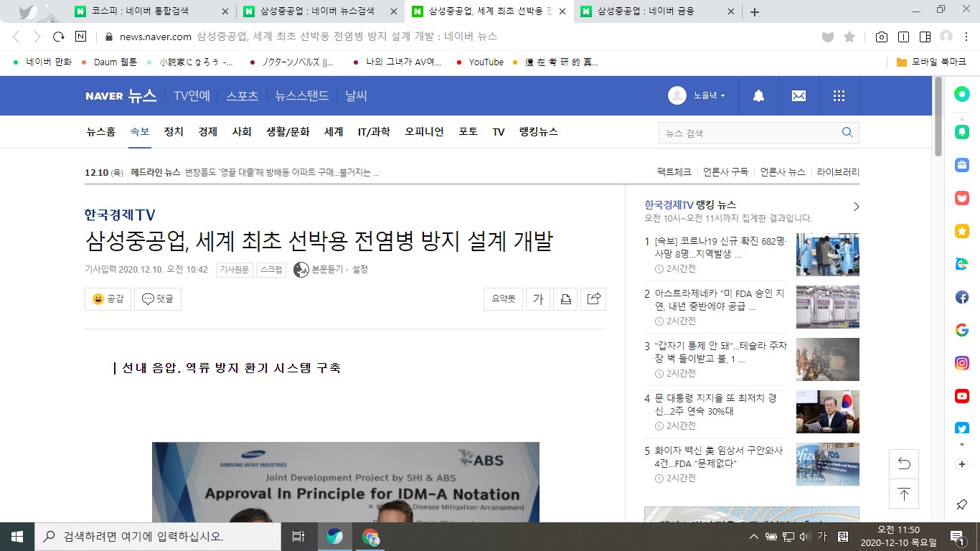Image resolution: width=980 pixels, height=551 pixels.
Task: Open Instagram from the Whale sidebar
Action: 961,363
